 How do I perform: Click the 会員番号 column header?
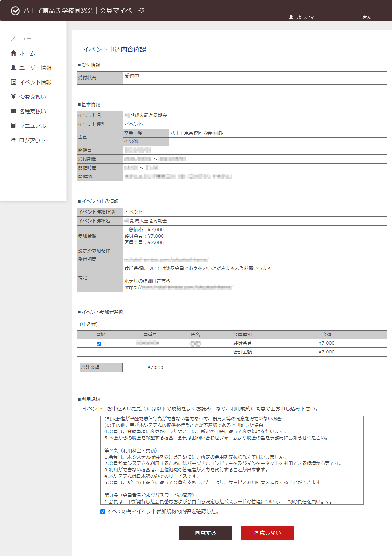148,334
